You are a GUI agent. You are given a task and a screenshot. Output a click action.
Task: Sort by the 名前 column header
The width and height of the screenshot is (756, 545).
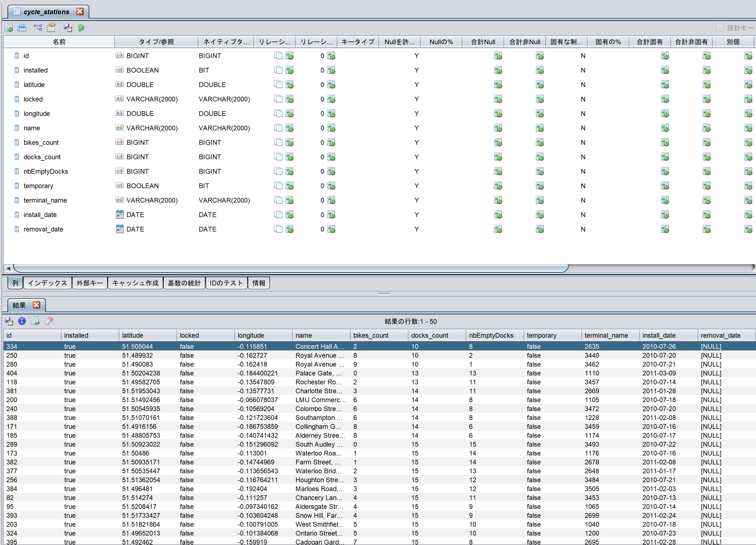click(59, 42)
